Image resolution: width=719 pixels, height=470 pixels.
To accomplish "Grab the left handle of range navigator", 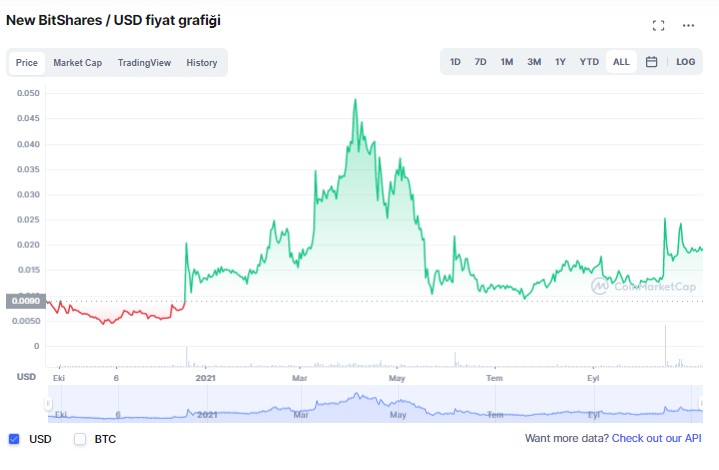I will point(48,404).
